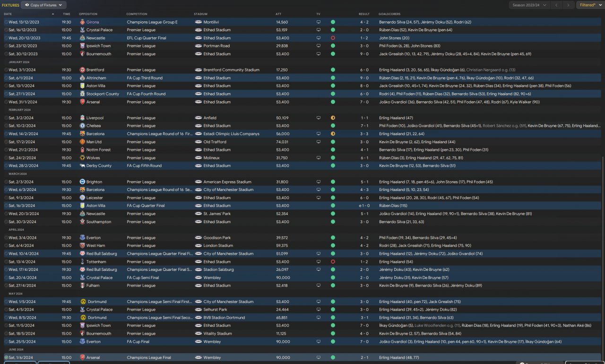
Task: Tick the selector circle for Sat, 2/3/2024 row
Action: pos(6,182)
